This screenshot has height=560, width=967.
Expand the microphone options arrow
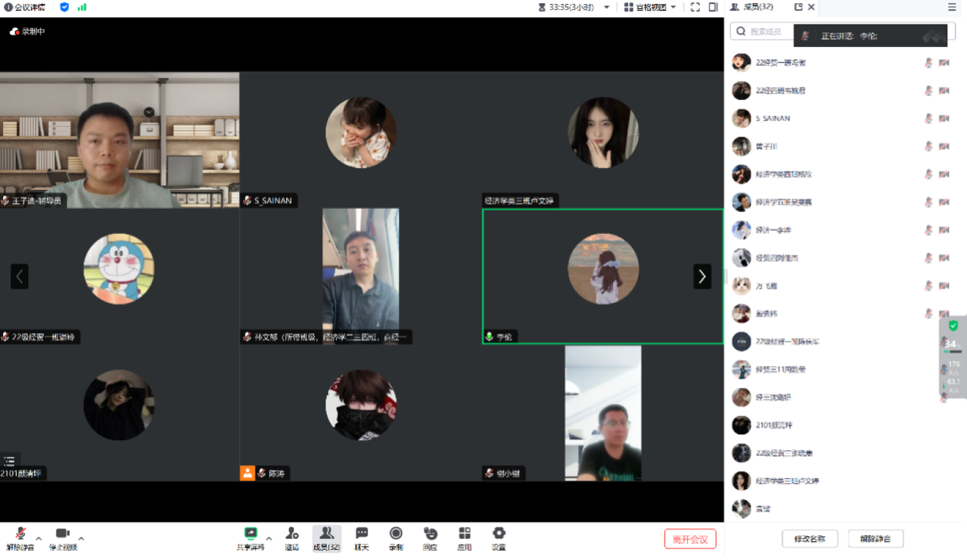point(39,538)
